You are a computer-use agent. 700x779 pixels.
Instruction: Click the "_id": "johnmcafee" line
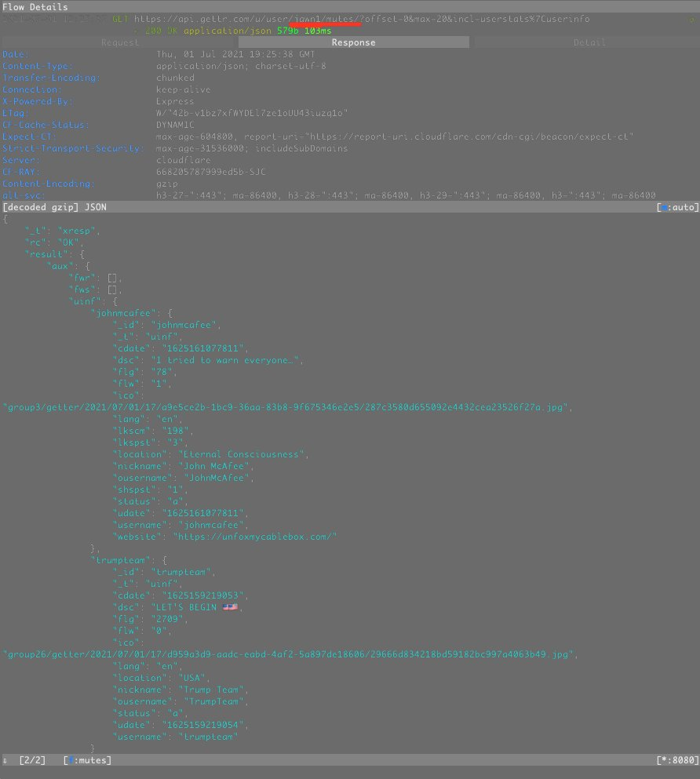(x=167, y=325)
